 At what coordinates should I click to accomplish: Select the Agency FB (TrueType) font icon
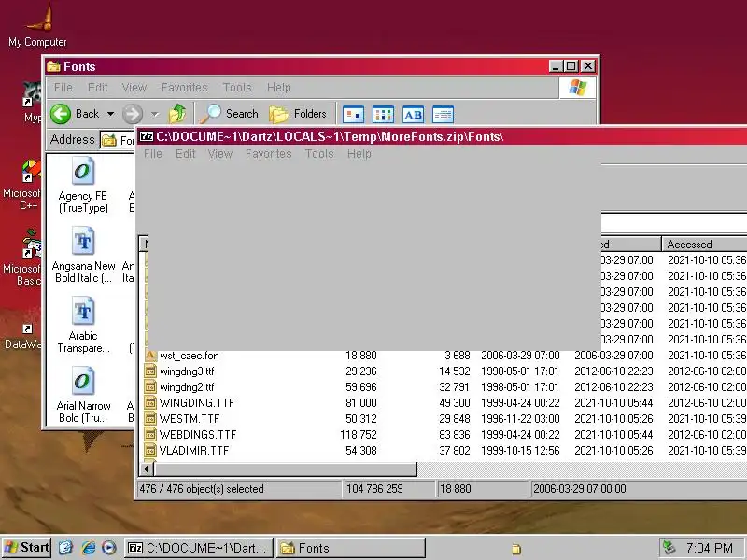click(83, 171)
